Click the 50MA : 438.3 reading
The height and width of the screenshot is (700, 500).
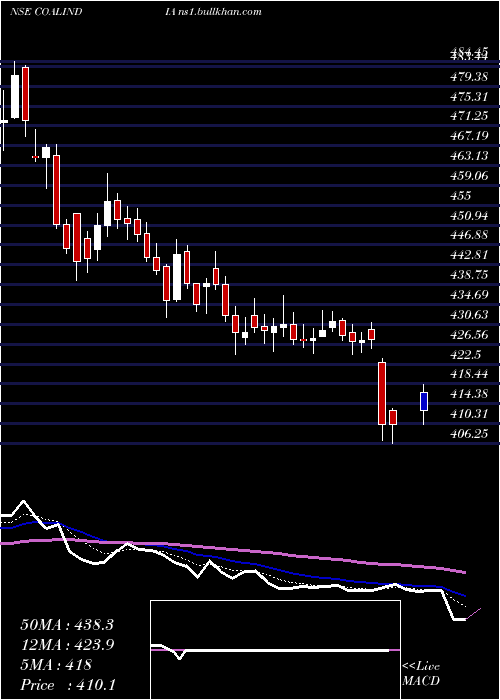pos(67,625)
